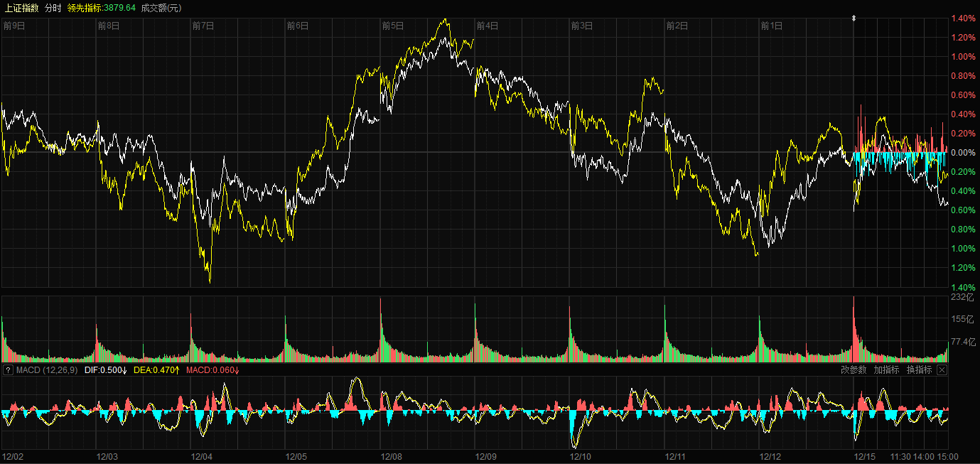Screen dimensions: 980x464
Task: Click the 12/08 date on time axis
Action: click(392, 456)
